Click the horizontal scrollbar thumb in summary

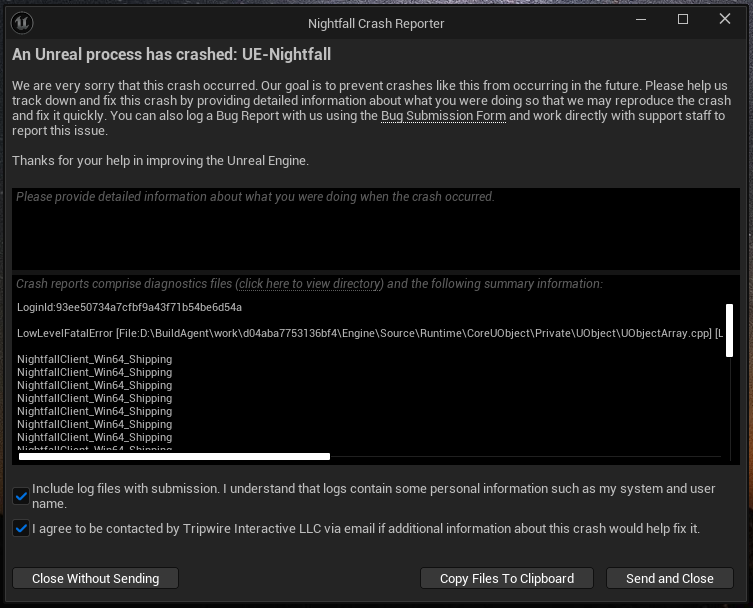(x=175, y=456)
